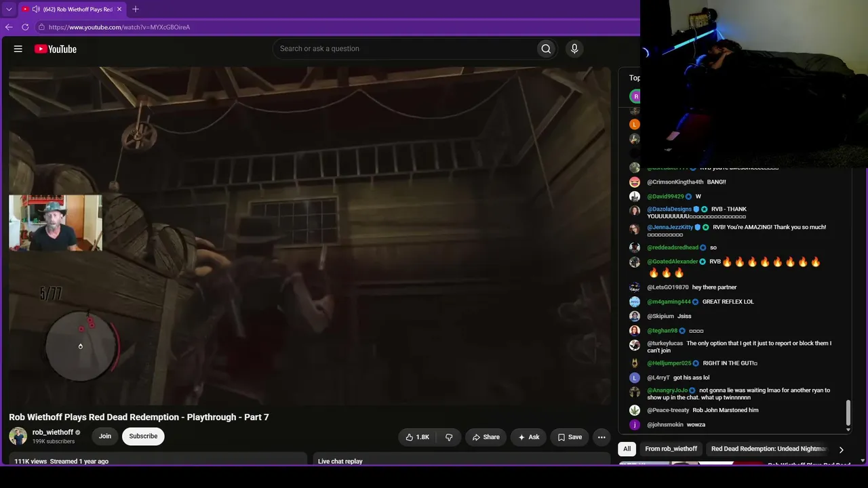Select the All chip filter
Image resolution: width=868 pixels, height=488 pixels.
pos(627,449)
